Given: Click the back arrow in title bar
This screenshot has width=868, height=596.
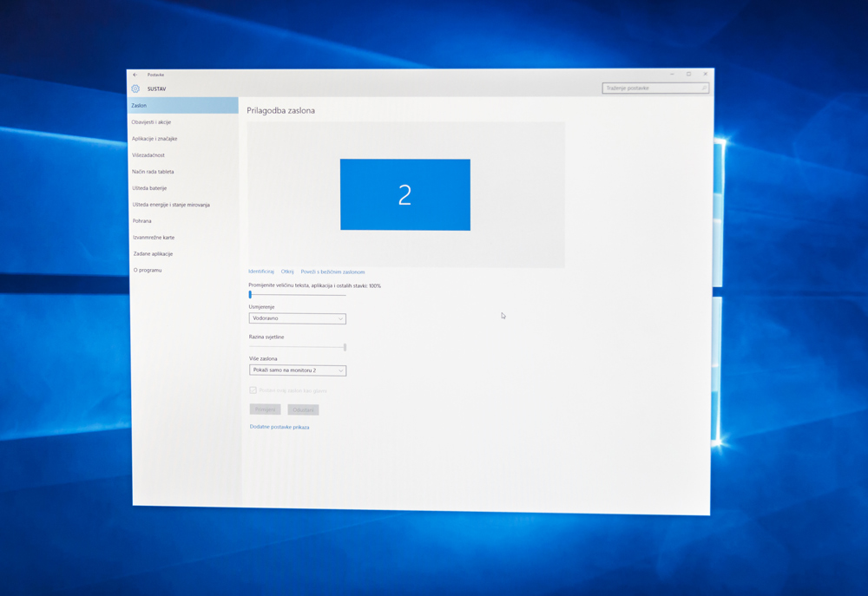Looking at the screenshot, I should pyautogui.click(x=135, y=75).
